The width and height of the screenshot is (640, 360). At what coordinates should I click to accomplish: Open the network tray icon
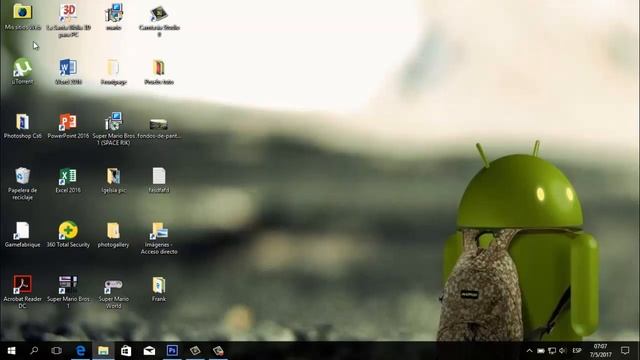coord(552,351)
